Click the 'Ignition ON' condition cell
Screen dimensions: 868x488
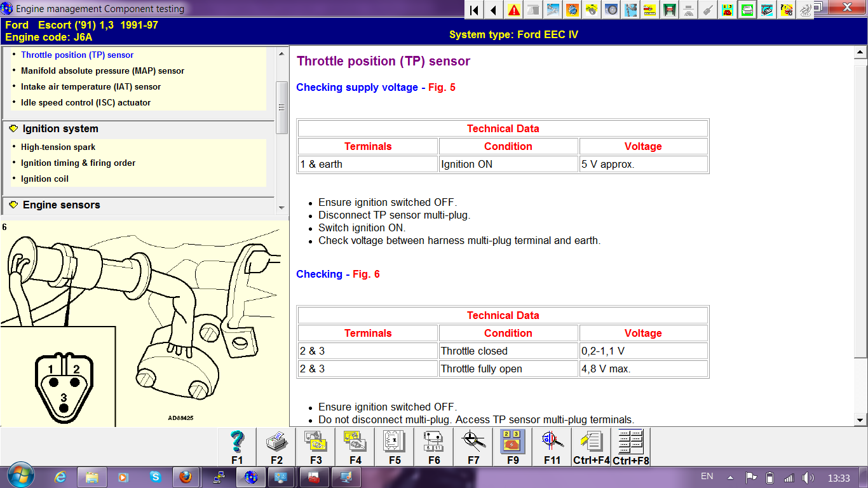tap(508, 164)
